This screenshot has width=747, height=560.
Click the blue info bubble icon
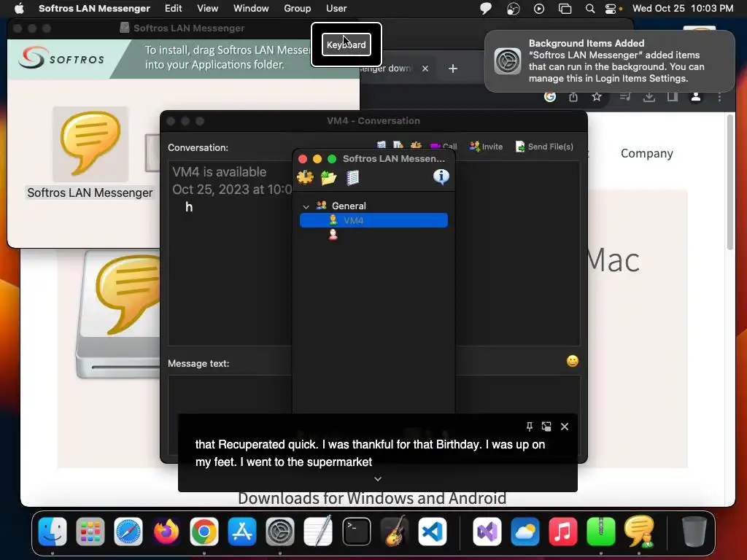point(441,176)
